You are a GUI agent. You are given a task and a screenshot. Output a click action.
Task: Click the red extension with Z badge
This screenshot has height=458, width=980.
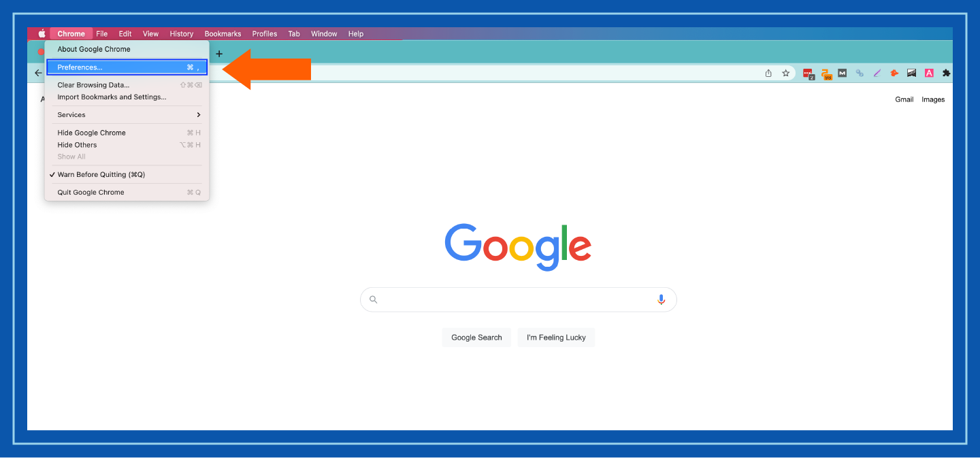tap(808, 73)
